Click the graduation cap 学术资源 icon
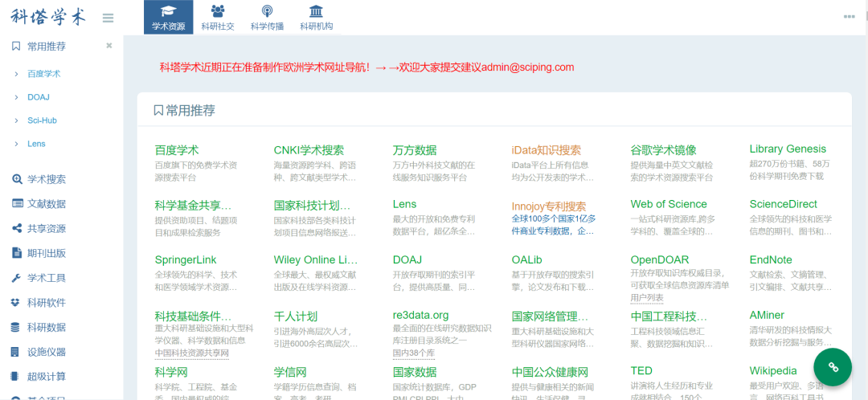Image resolution: width=868 pixels, height=400 pixels. point(168,10)
